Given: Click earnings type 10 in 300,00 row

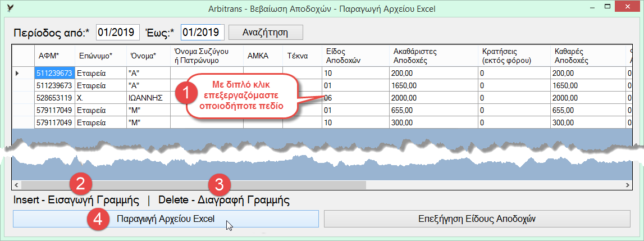Looking at the screenshot, I should tap(355, 122).
